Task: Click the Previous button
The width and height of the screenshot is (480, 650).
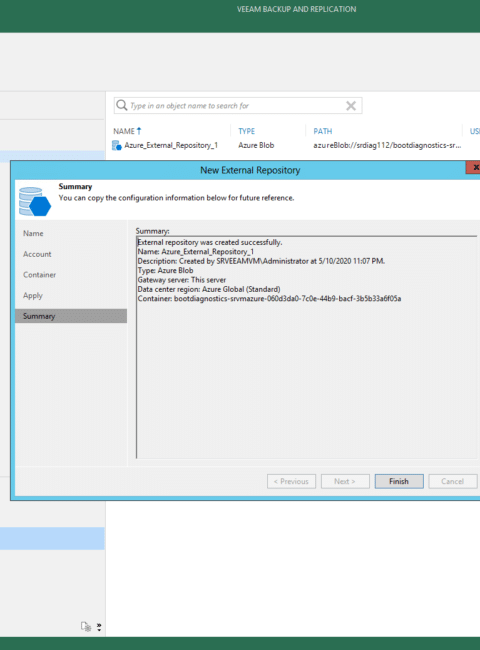Action: point(291,481)
